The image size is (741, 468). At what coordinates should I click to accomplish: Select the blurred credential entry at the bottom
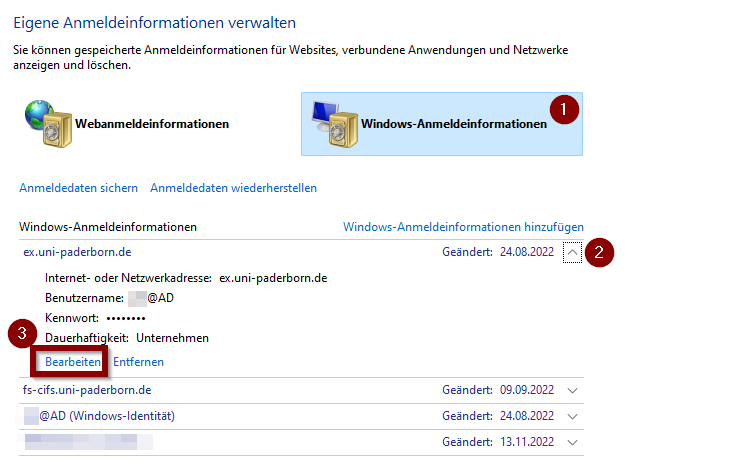pos(88,441)
